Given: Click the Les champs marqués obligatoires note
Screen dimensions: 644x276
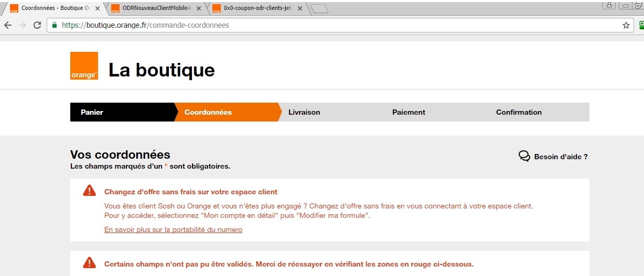Looking at the screenshot, I should point(150,167).
